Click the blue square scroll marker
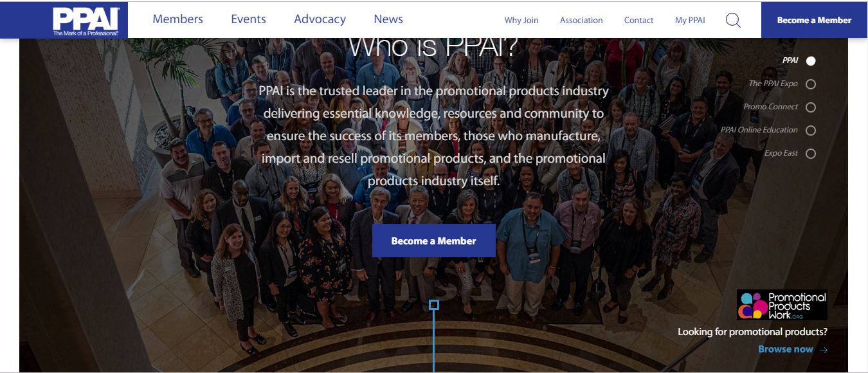This screenshot has height=373, width=868. click(x=434, y=305)
